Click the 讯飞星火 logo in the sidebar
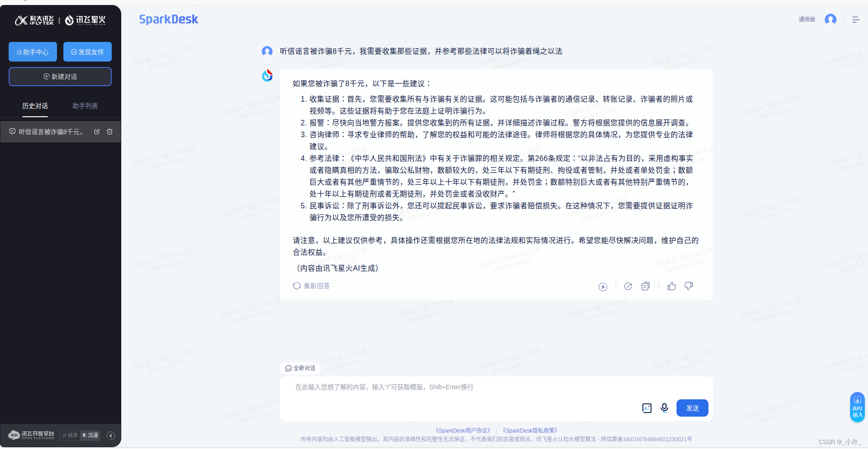 [x=85, y=20]
